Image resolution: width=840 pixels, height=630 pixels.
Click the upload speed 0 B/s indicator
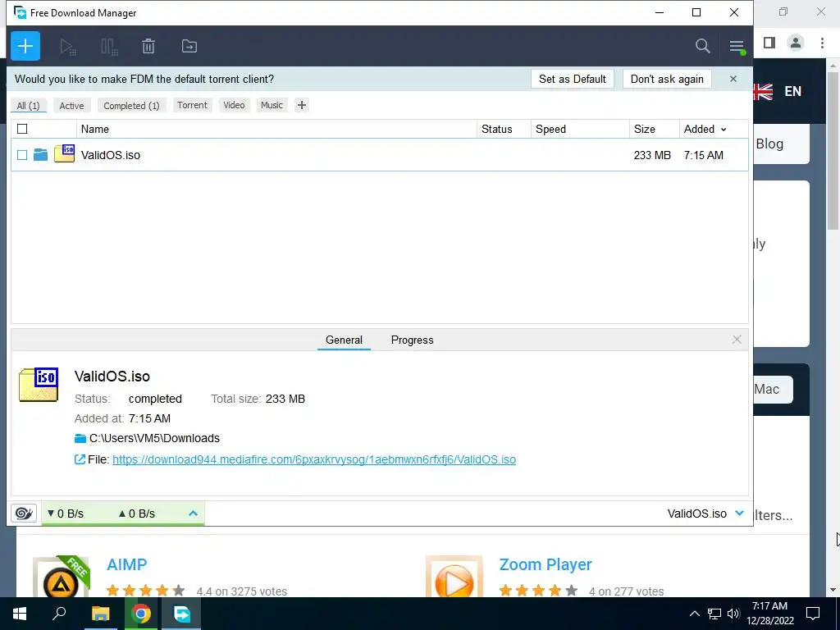137,514
